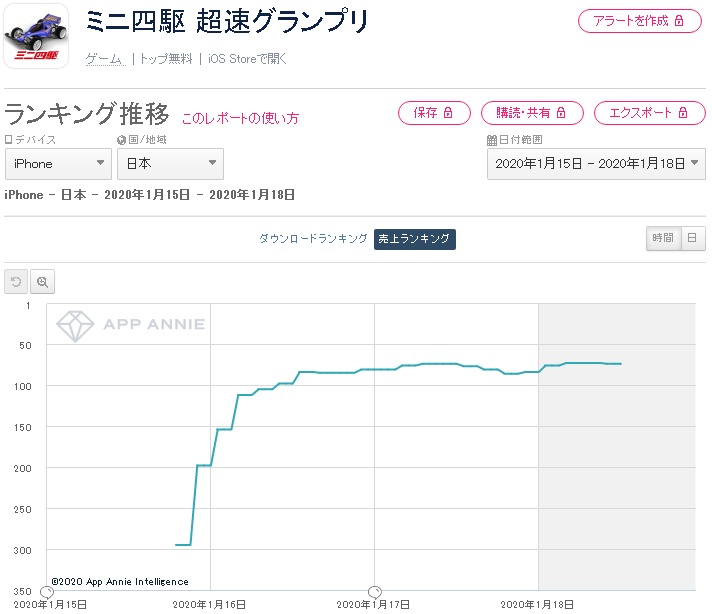Reset chart zoom with the undo arrow icon
The width and height of the screenshot is (712, 614).
16,282
